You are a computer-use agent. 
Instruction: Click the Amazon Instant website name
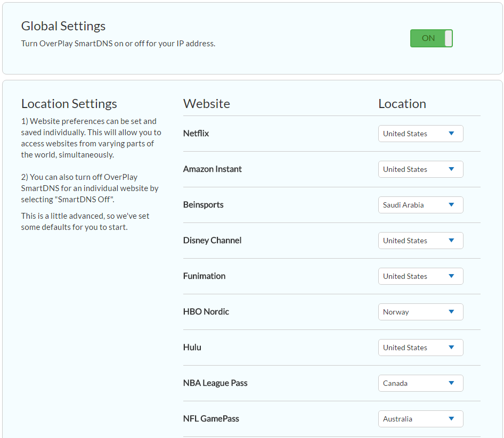[x=213, y=169]
